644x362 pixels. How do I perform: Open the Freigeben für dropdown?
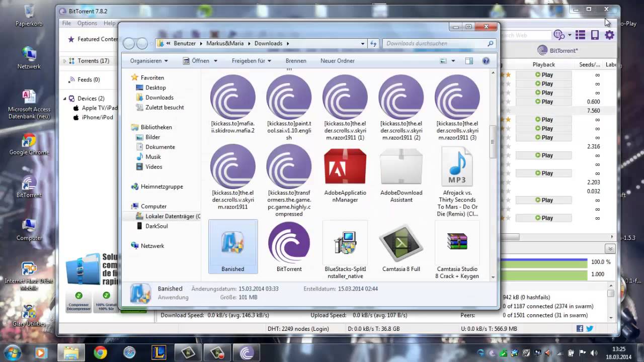(252, 61)
